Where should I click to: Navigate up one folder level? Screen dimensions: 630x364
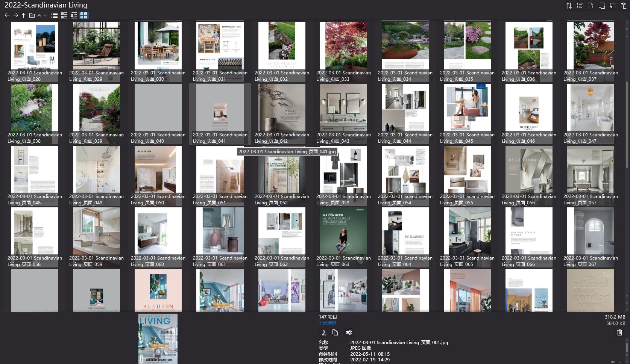point(23,15)
